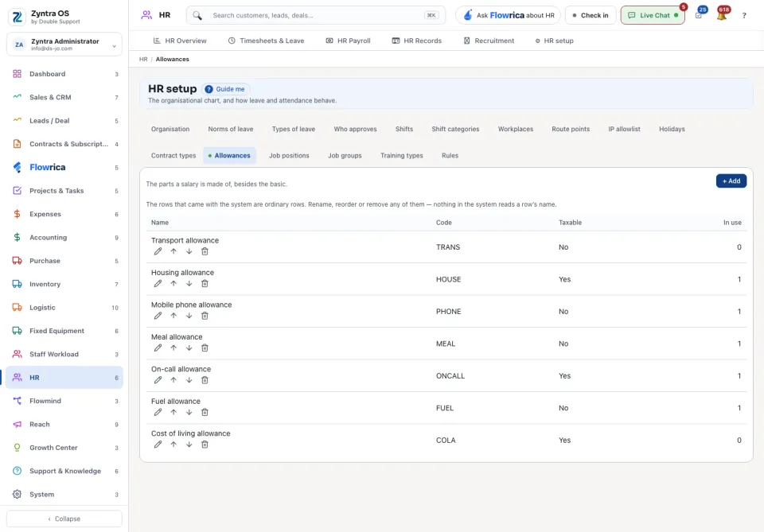Viewport: 764px width, 532px height.
Task: Move Cost of living allowance up
Action: [173, 444]
